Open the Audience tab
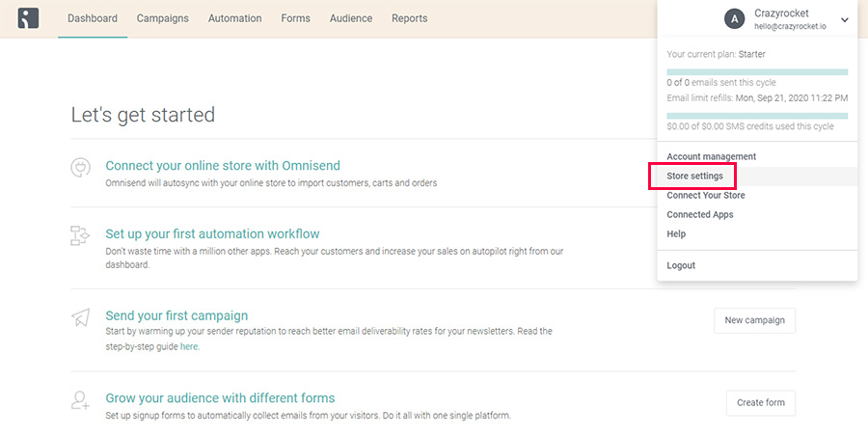The height and width of the screenshot is (436, 868). click(351, 18)
